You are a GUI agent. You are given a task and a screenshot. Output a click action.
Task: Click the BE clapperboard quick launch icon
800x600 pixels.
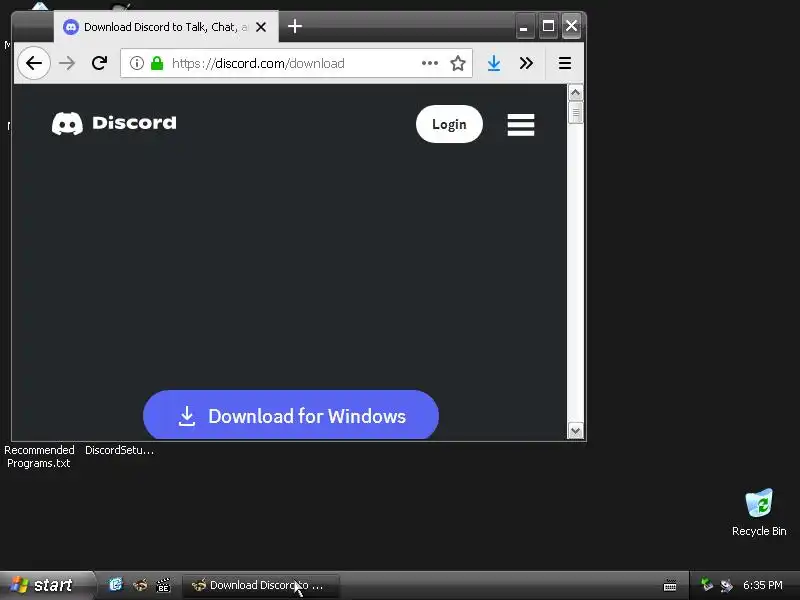coord(163,585)
